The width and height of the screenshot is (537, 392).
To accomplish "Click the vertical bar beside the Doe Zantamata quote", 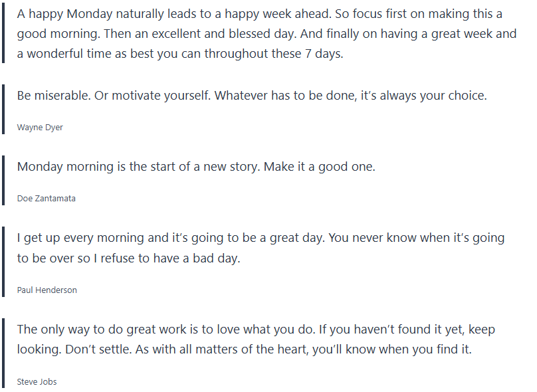I will tap(3, 181).
